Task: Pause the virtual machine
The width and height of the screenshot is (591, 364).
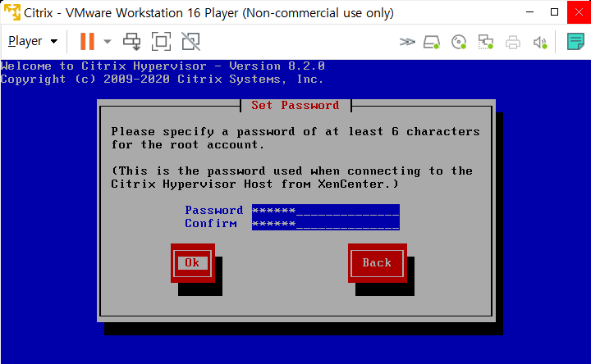Action: coord(88,41)
